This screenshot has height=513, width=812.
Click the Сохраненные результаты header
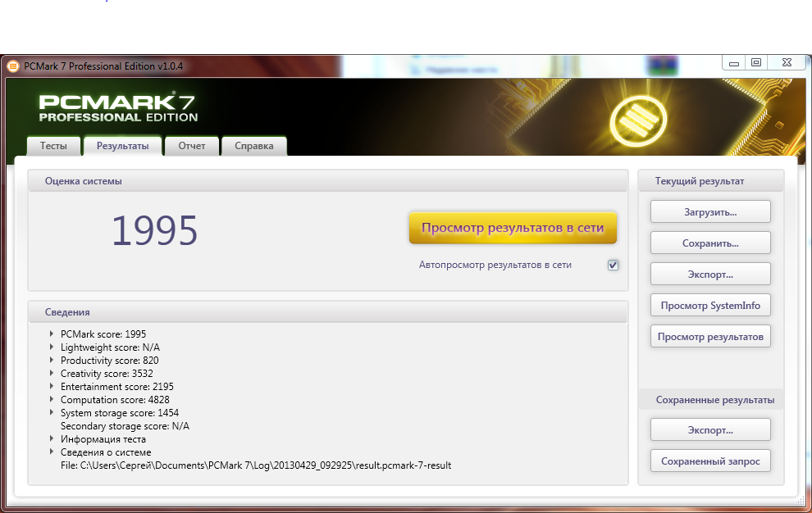711,400
